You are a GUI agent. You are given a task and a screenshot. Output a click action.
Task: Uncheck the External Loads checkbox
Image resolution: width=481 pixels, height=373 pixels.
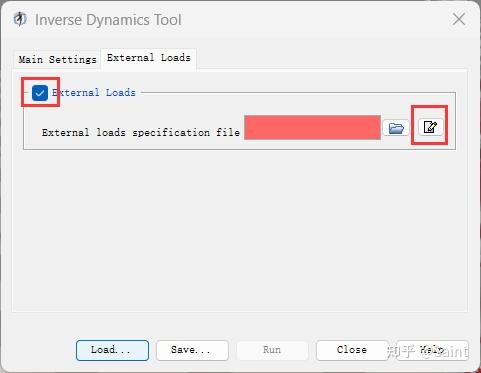tap(40, 93)
